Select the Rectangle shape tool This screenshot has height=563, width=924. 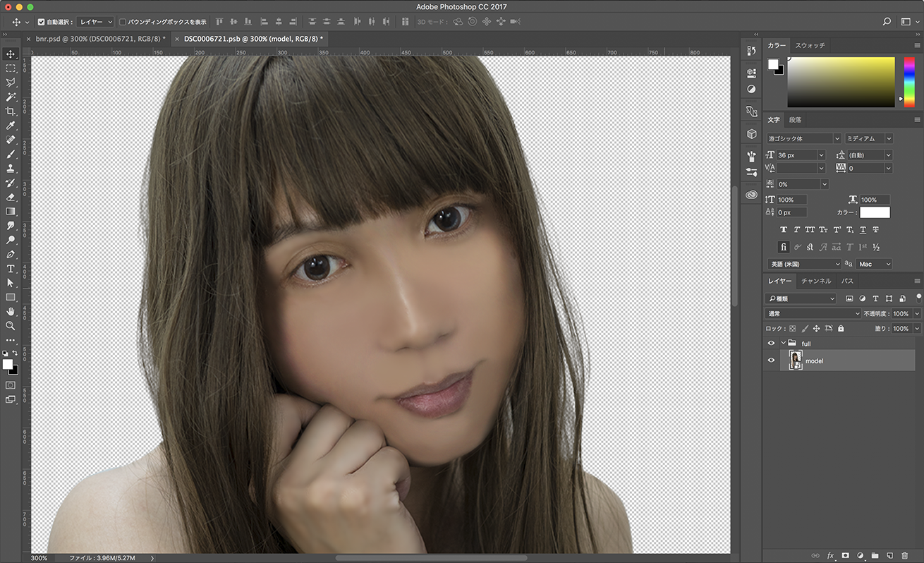pos(11,297)
